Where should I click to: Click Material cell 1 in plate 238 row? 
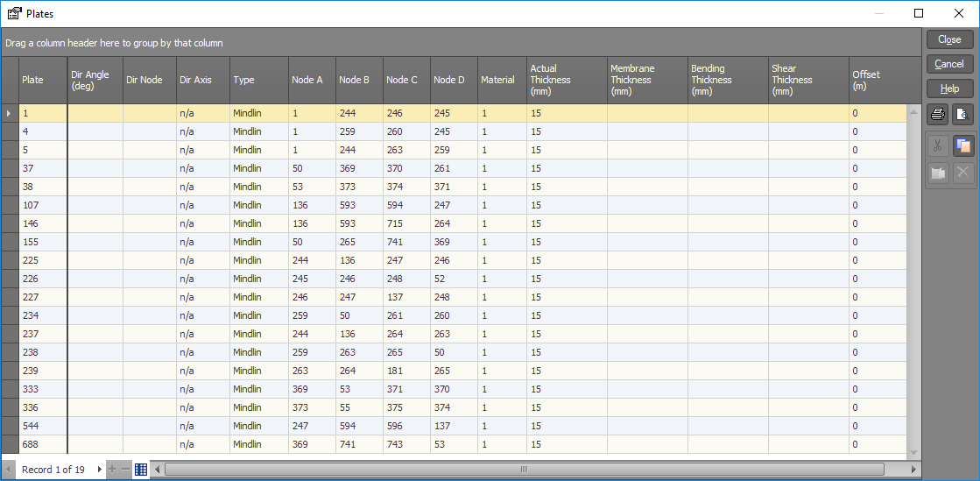[x=502, y=352]
